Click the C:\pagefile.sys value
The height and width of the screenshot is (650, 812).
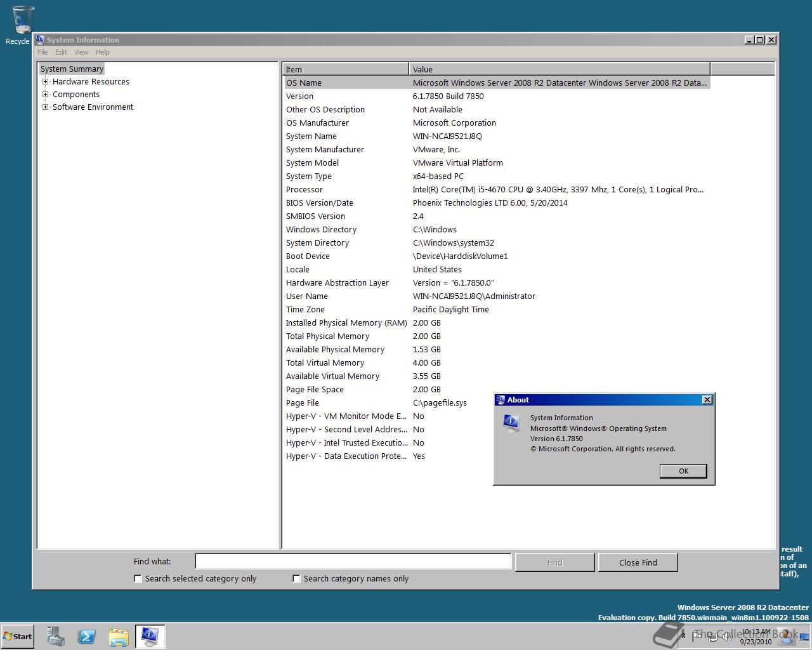440,402
